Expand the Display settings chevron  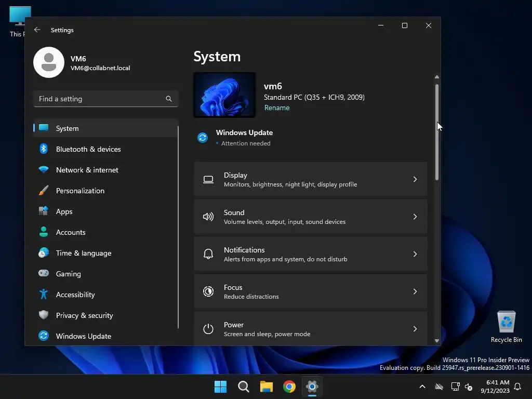tap(415, 179)
